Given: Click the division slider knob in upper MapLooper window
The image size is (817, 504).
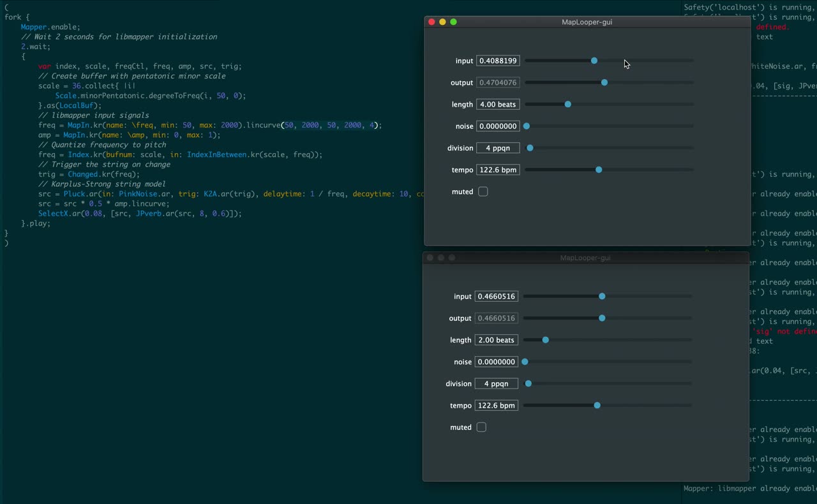Looking at the screenshot, I should [530, 148].
